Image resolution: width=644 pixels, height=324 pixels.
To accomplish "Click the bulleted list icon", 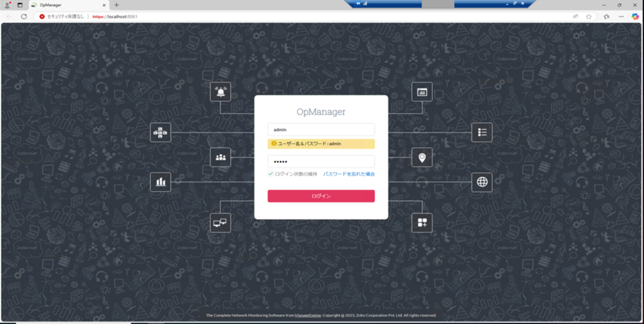I will (x=482, y=132).
